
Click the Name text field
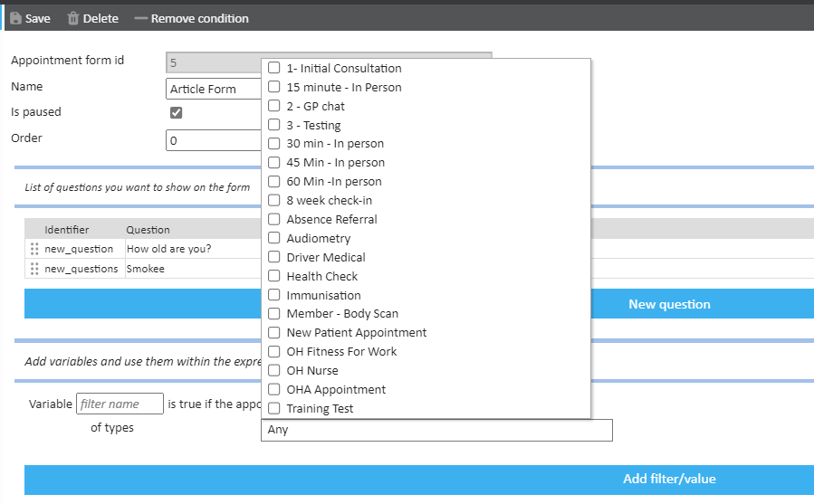(x=214, y=89)
